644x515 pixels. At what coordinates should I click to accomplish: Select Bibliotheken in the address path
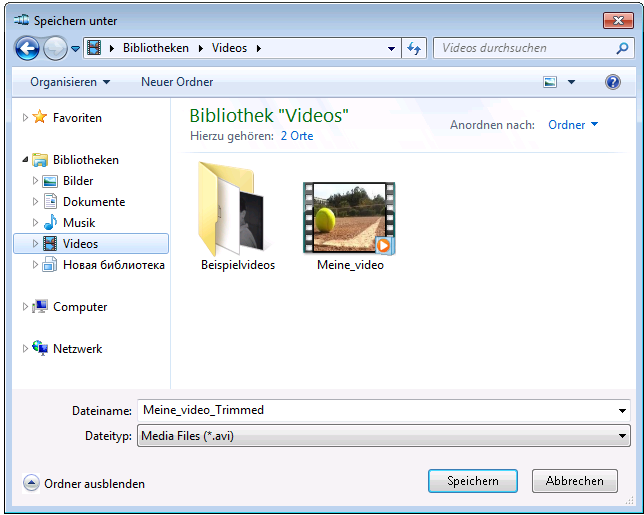click(156, 48)
